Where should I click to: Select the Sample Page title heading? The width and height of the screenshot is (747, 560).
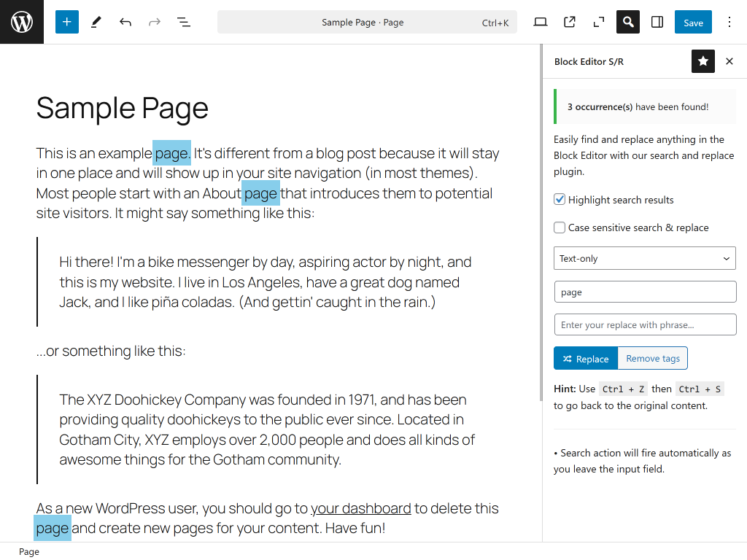(123, 108)
